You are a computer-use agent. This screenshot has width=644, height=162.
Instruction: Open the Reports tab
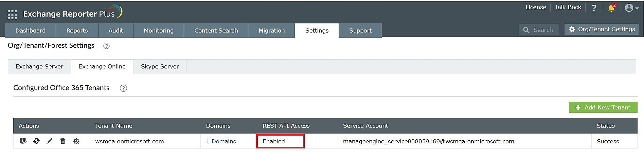(x=77, y=31)
